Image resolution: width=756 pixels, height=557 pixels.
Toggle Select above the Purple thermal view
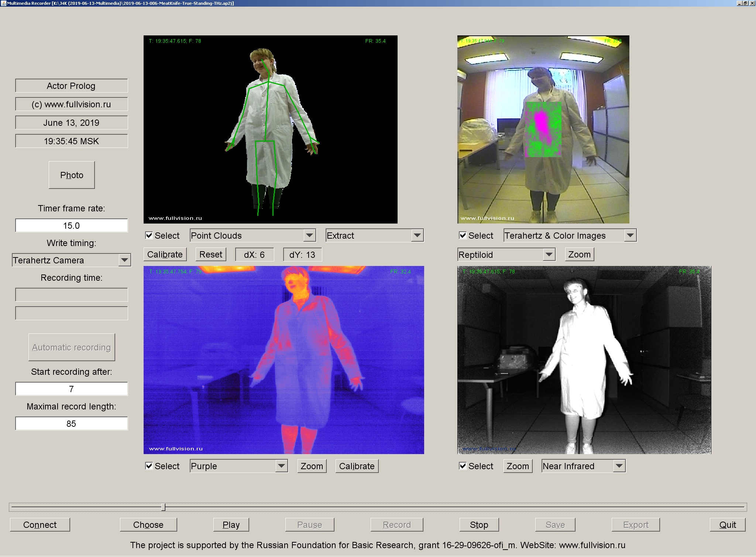point(149,466)
